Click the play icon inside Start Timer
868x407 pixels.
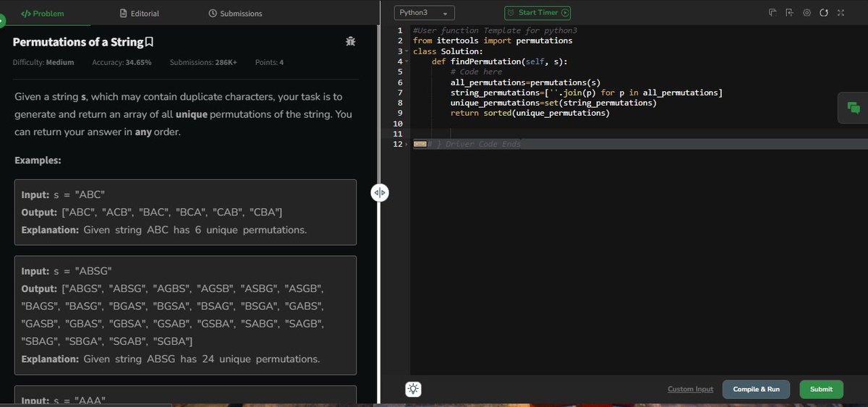[565, 13]
